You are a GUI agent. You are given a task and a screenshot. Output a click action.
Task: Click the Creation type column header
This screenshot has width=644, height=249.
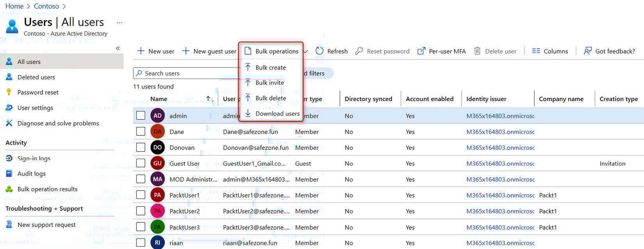(x=619, y=99)
